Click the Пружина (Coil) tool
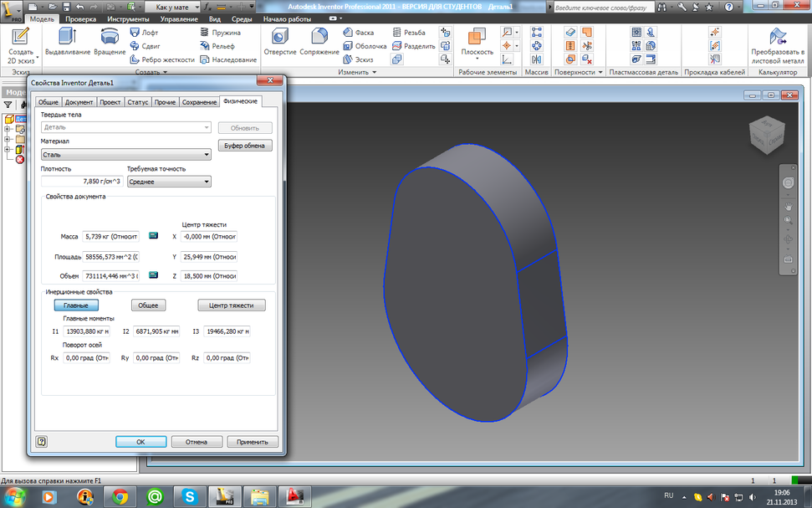The height and width of the screenshot is (508, 812). pos(221,32)
